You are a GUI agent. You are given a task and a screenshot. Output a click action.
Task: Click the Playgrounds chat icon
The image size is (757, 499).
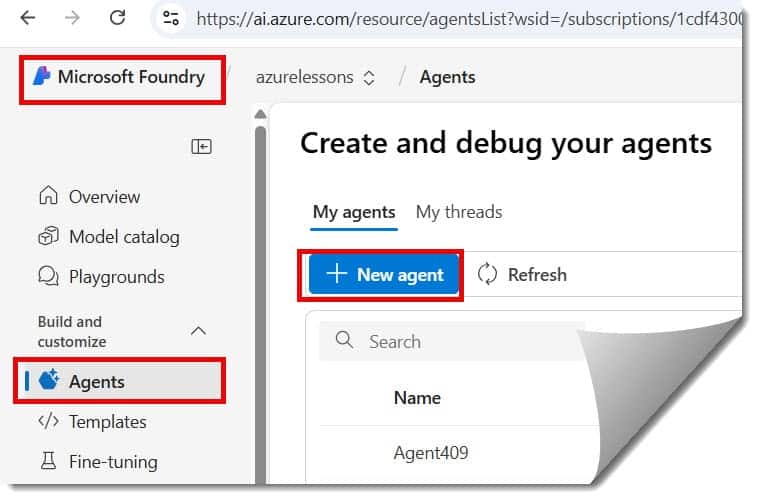(x=48, y=276)
